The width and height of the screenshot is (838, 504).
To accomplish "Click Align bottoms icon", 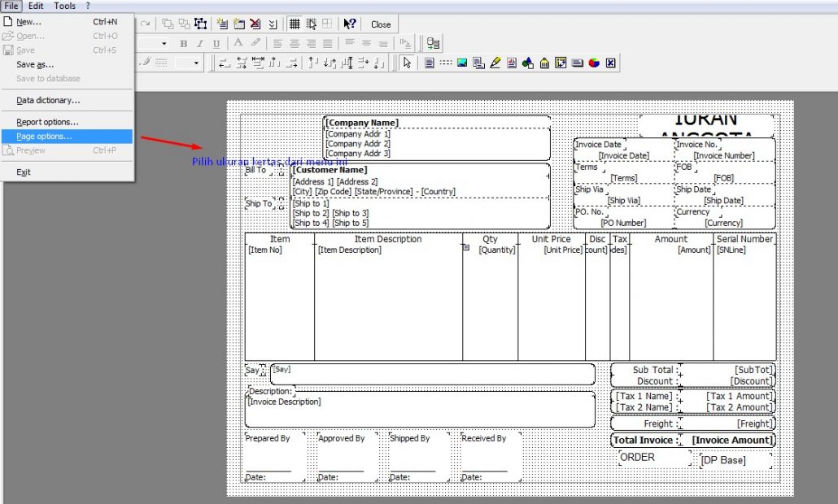I will [x=379, y=63].
